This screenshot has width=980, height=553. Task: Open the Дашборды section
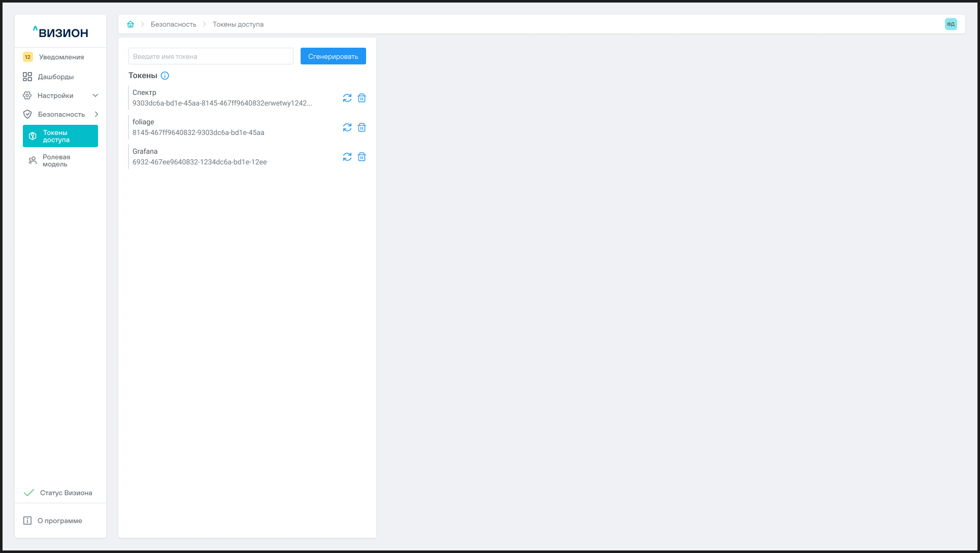(x=55, y=77)
